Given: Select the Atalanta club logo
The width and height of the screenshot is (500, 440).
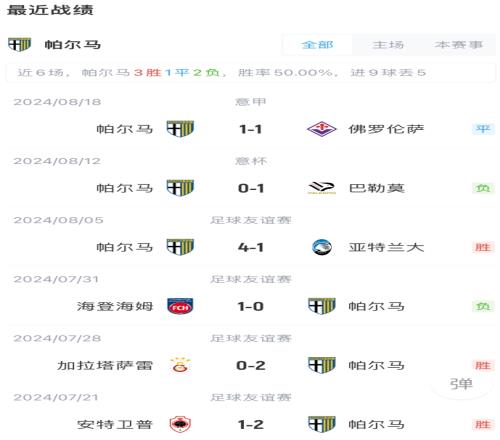Looking at the screenshot, I should click(x=322, y=247).
